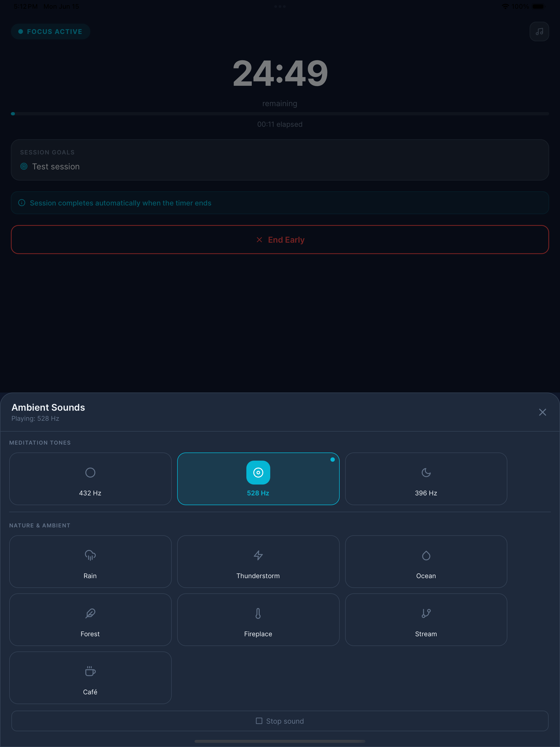Tap the home indicator bar at bottom
This screenshot has height=747, width=560.
(x=280, y=742)
